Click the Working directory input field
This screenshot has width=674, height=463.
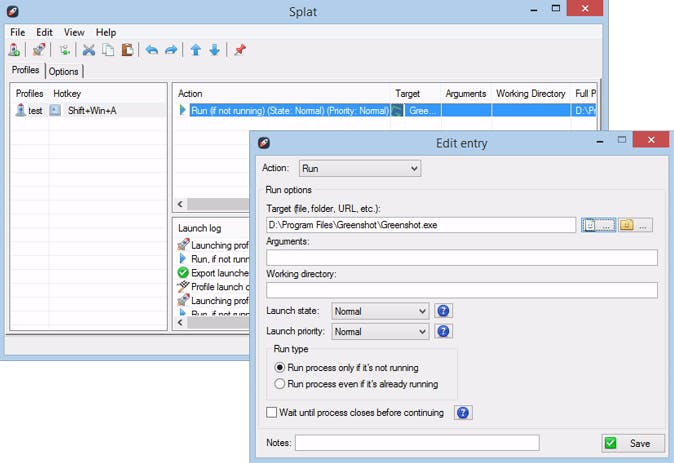pos(462,290)
